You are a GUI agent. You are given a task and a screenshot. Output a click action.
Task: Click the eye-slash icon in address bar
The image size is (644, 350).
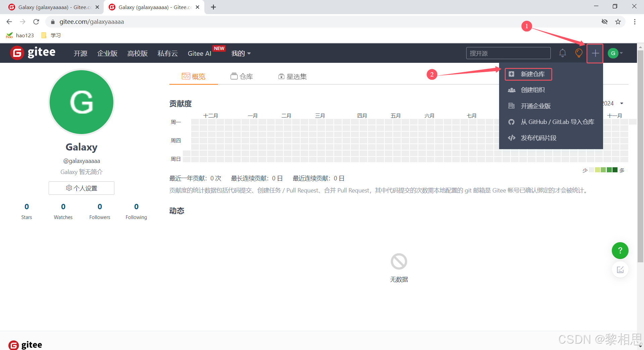click(x=604, y=22)
